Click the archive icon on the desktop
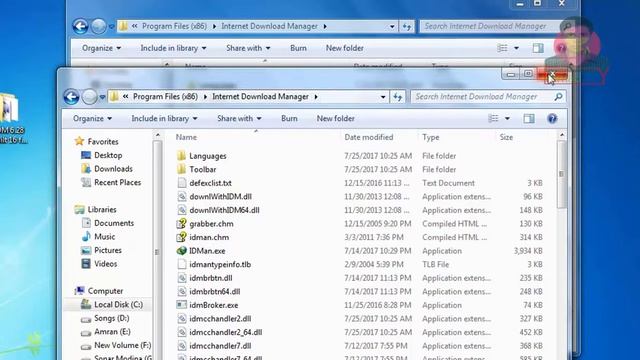640x360 pixels. point(9,108)
